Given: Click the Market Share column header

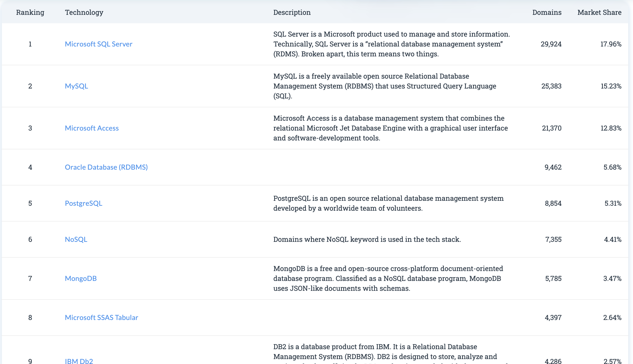Looking at the screenshot, I should [599, 12].
